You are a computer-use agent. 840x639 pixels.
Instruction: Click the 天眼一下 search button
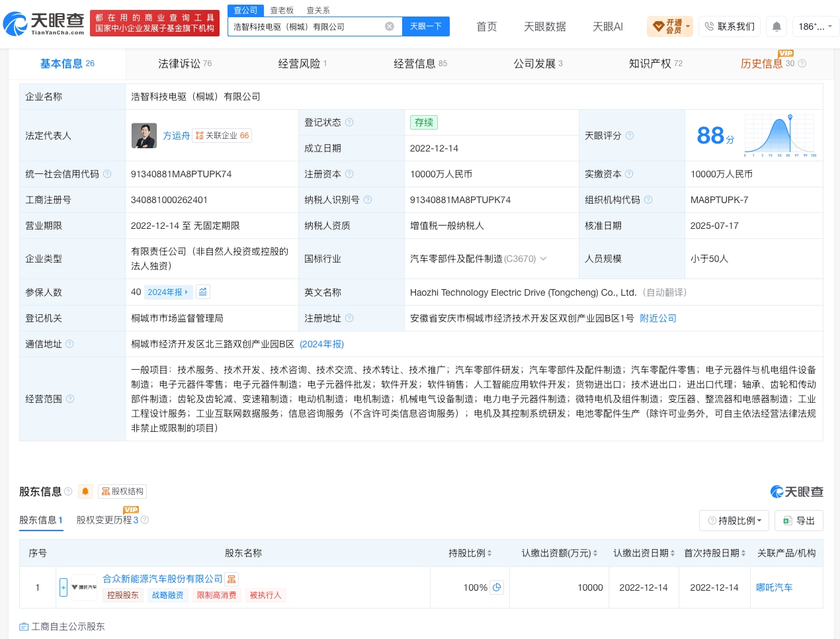(426, 26)
